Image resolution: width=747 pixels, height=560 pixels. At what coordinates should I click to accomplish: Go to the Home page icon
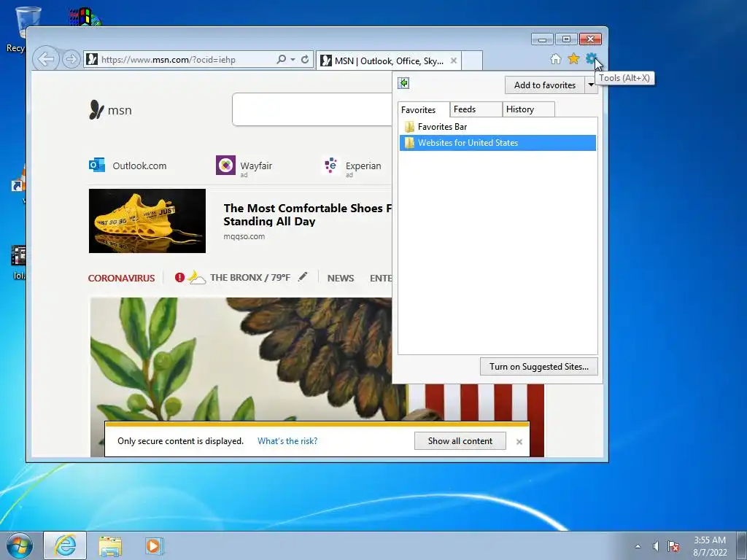tap(555, 58)
